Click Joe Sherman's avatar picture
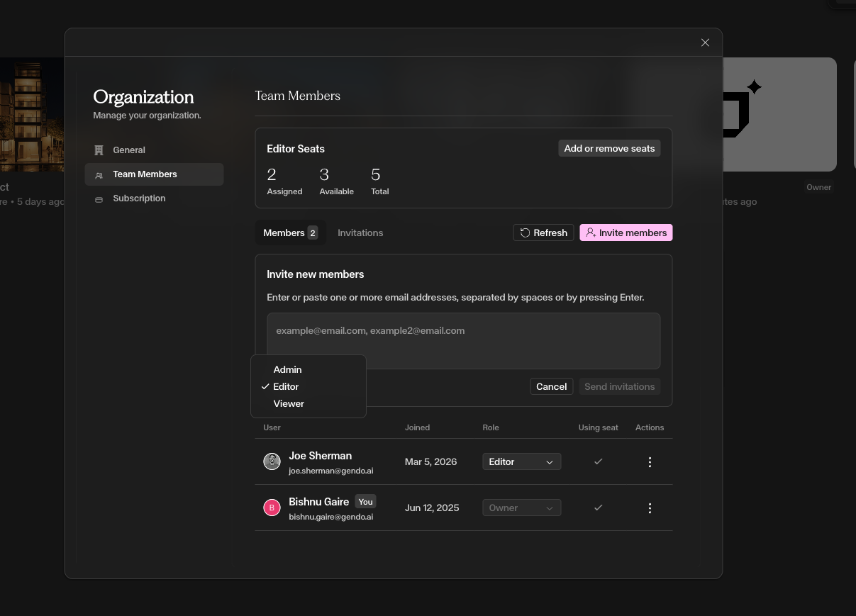 click(272, 461)
